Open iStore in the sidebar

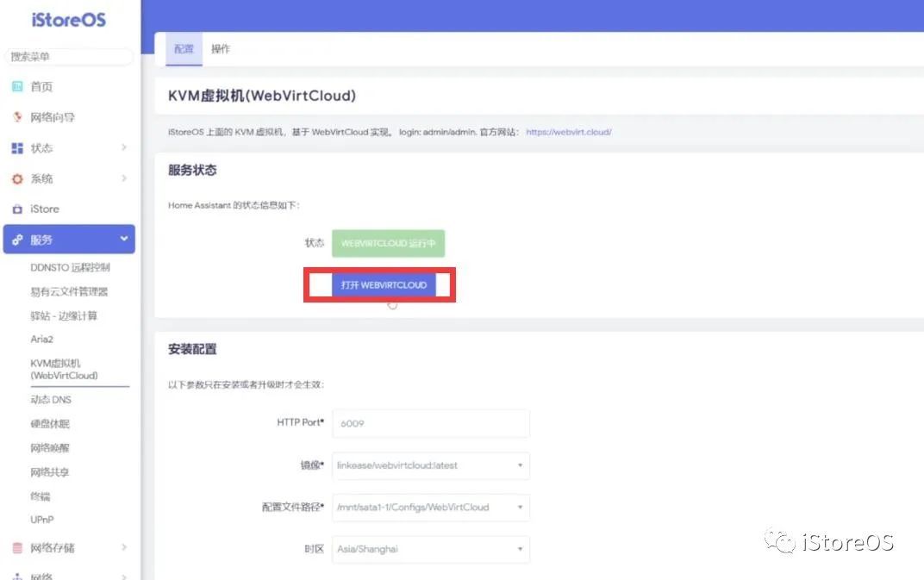45,209
